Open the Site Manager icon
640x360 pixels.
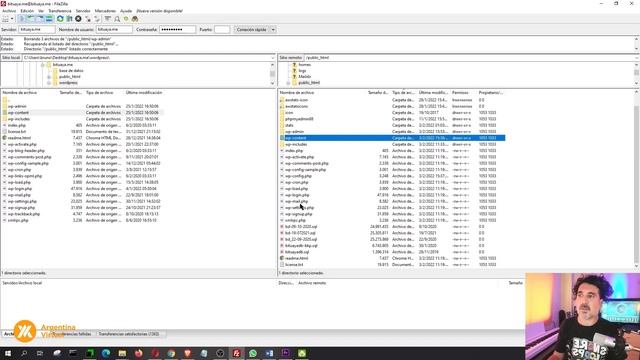(5, 19)
